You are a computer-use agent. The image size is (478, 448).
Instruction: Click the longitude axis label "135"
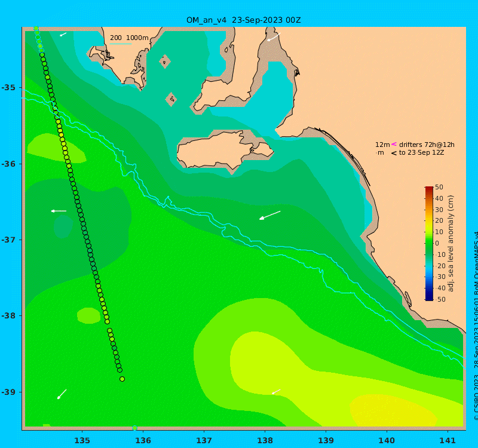tap(82, 440)
